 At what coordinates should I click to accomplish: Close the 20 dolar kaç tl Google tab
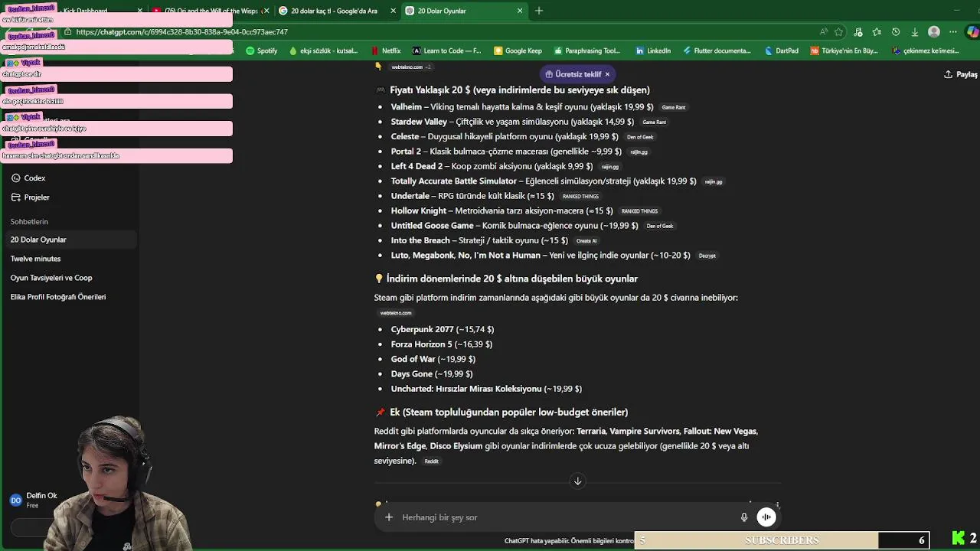[x=394, y=11]
